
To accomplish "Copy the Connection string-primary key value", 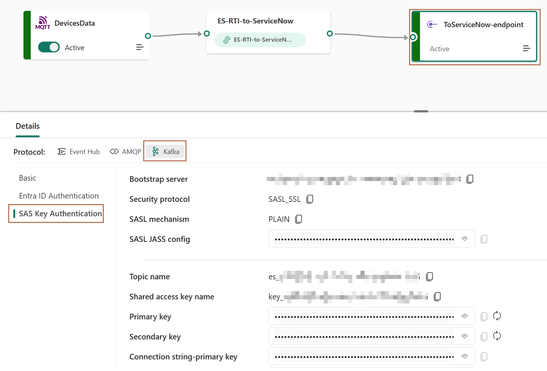I will (484, 356).
